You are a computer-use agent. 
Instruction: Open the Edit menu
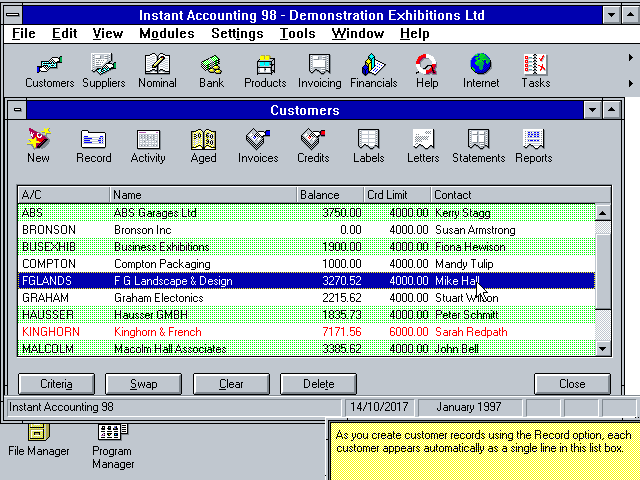pos(64,33)
